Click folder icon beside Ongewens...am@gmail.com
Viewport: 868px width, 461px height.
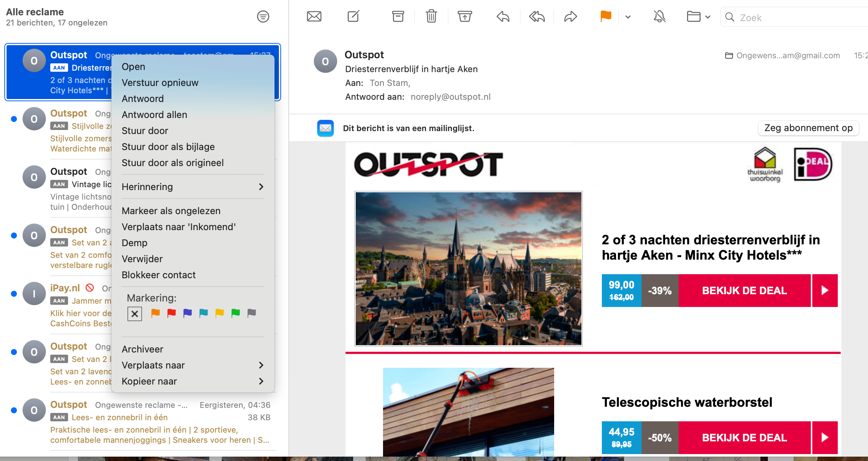click(729, 56)
